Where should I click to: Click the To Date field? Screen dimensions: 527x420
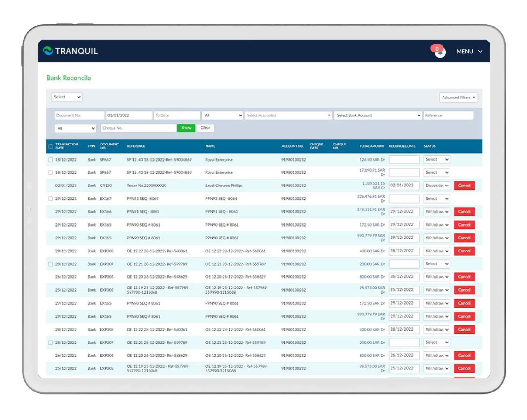(177, 115)
